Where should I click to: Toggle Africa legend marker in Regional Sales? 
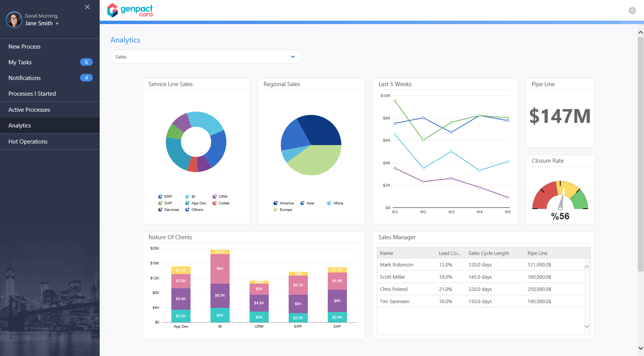tap(329, 203)
